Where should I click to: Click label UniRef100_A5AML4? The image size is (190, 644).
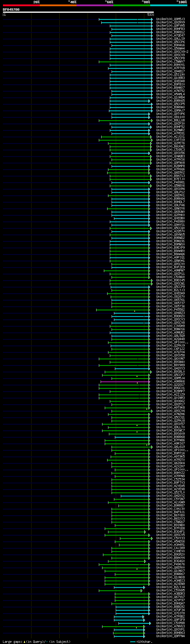(x=170, y=94)
